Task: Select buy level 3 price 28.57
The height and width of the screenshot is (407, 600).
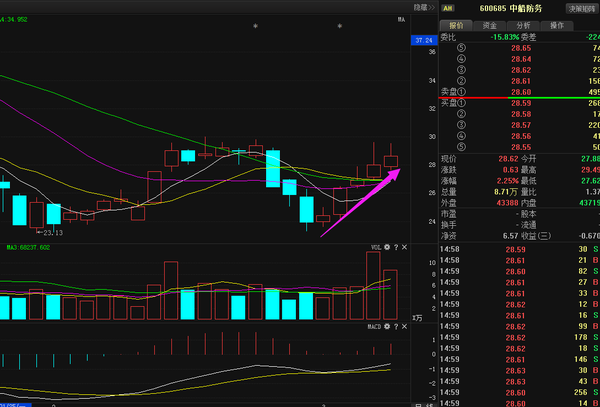Action: pyautogui.click(x=521, y=125)
